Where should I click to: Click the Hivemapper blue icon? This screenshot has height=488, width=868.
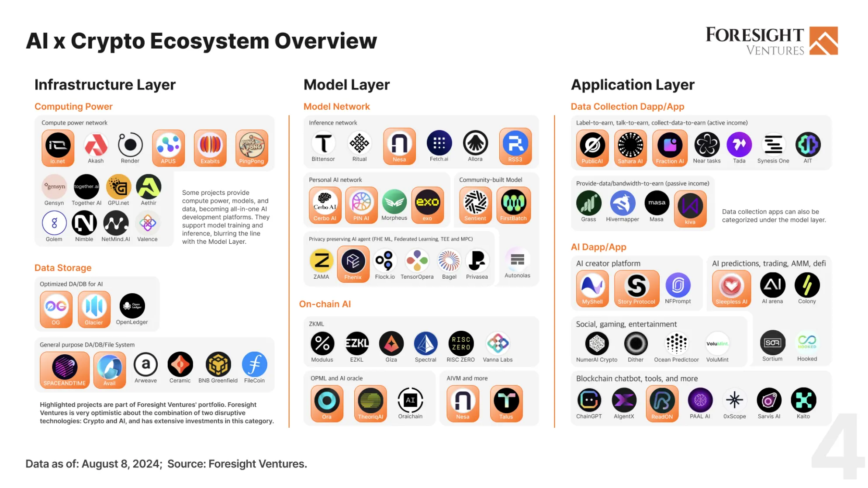pyautogui.click(x=622, y=203)
